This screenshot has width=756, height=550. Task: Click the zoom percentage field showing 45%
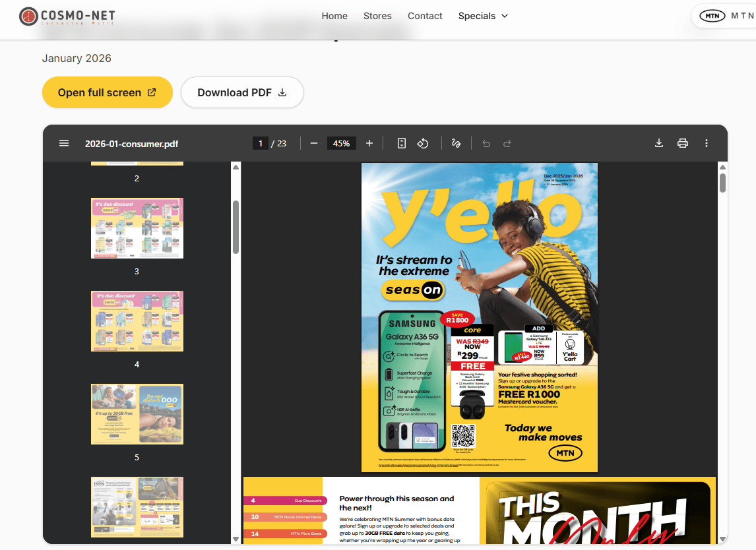click(x=341, y=143)
